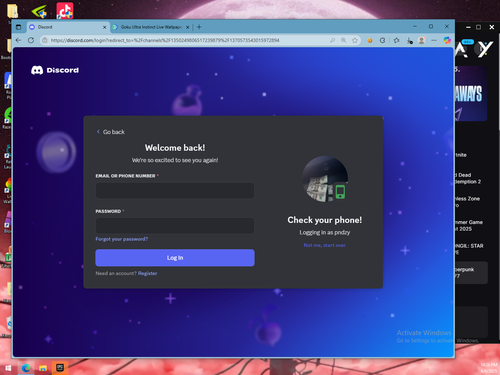Image resolution: width=500 pixels, height=375 pixels.
Task: Click the reload-style icon beside the orange extension
Action: (382, 40)
